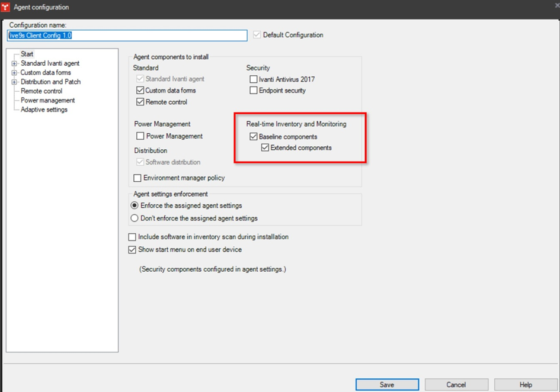Select Start in the tree
Viewport: 560px width, 392px height.
(27, 54)
